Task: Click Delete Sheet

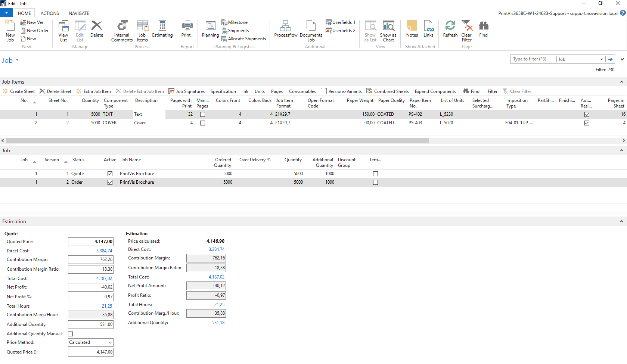Action: (x=55, y=91)
